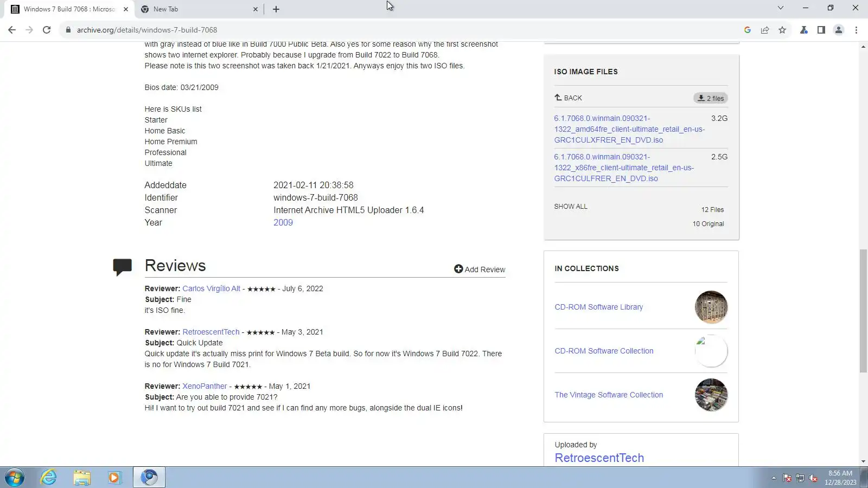Click the CD-ROM Software Library thumbnail

point(711,307)
